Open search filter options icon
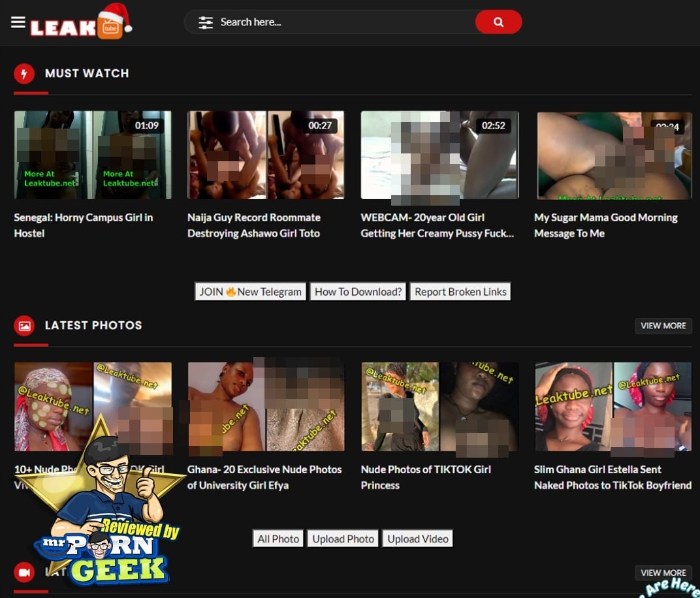This screenshot has height=598, width=700. coord(206,22)
